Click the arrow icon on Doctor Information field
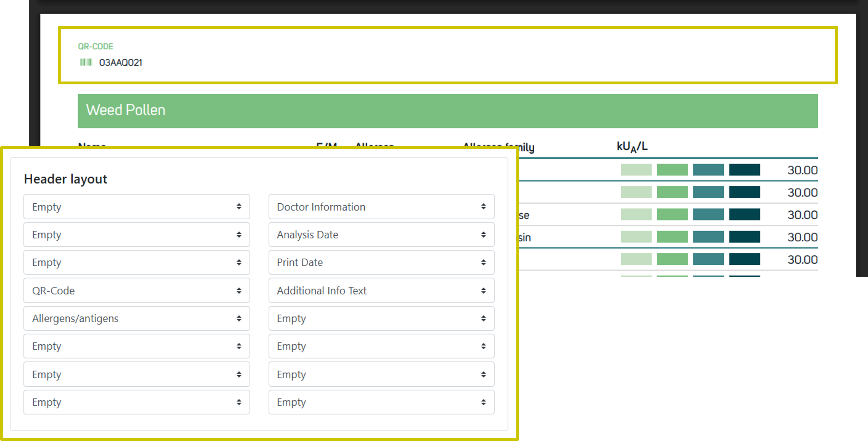Image resolution: width=868 pixels, height=441 pixels. point(483,206)
